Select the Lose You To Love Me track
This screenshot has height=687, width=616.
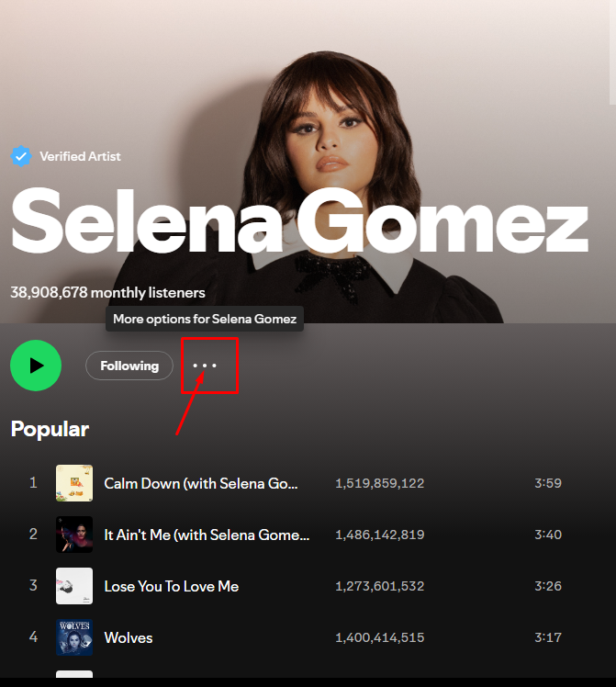[171, 586]
